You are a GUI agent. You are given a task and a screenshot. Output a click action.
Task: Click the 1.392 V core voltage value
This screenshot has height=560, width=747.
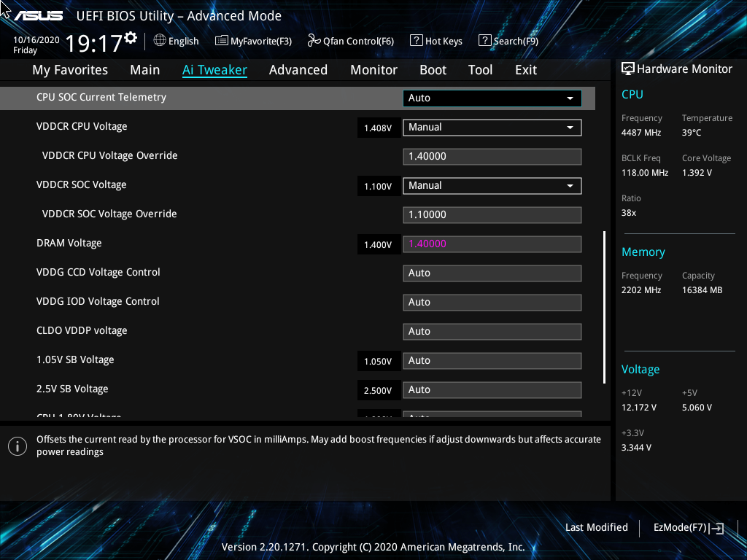pyautogui.click(x=697, y=173)
